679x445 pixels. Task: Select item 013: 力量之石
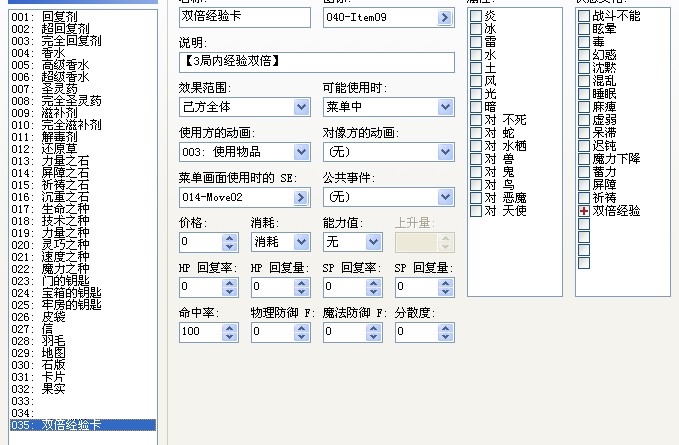(x=83, y=161)
